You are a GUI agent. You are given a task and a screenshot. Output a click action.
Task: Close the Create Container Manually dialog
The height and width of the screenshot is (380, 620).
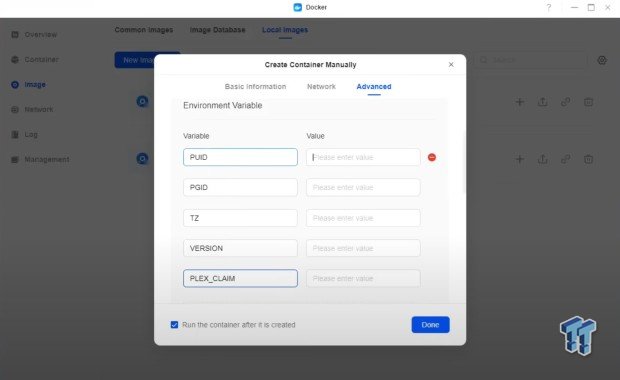click(x=451, y=64)
